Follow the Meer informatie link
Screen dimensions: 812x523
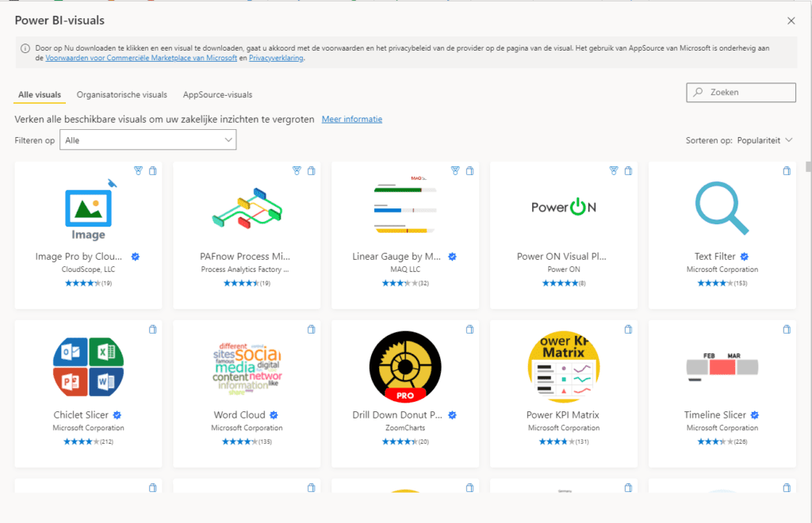[352, 119]
